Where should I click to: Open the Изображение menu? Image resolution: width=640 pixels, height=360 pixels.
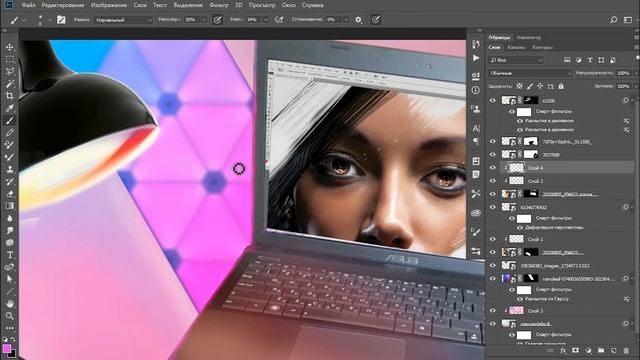point(109,5)
